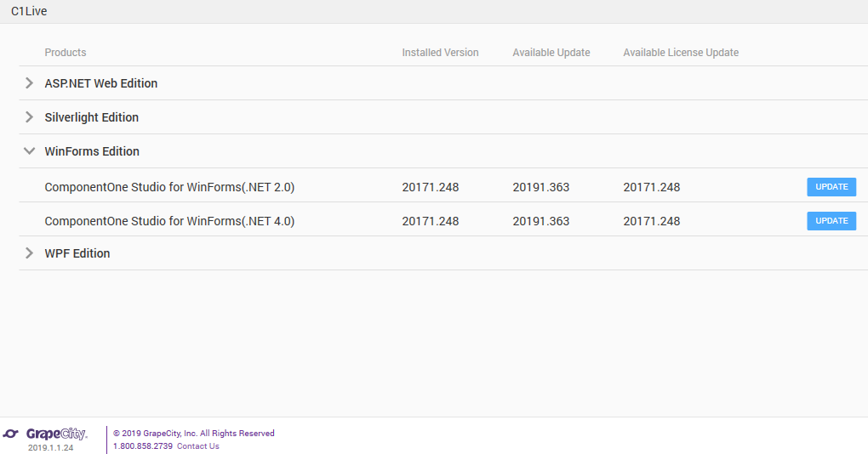Click the Products column header
This screenshot has height=454, width=868.
click(66, 53)
